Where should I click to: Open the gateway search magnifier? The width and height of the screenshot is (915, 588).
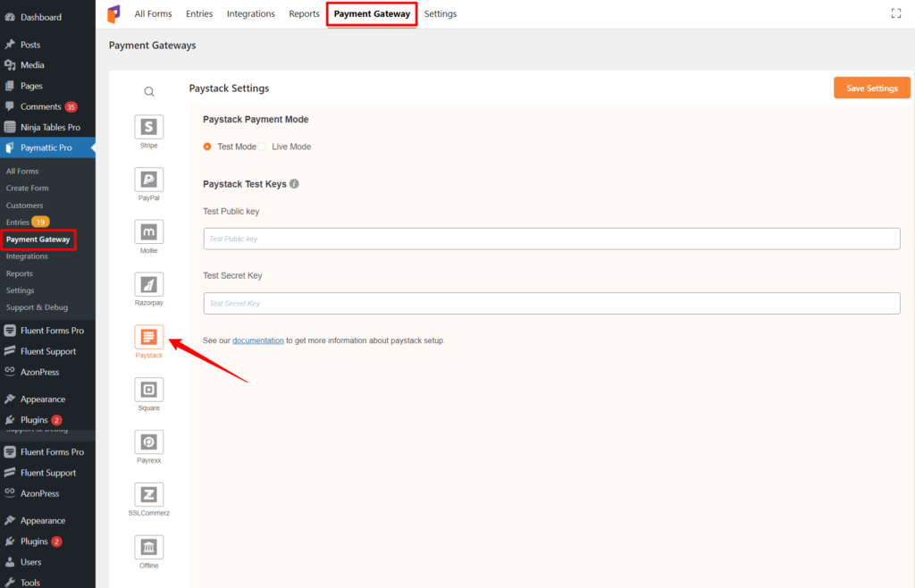(x=148, y=91)
